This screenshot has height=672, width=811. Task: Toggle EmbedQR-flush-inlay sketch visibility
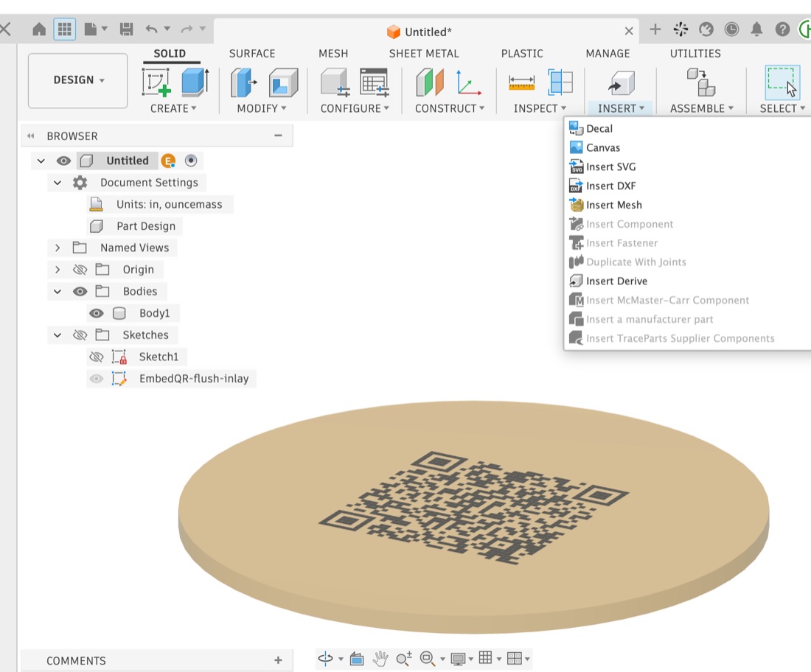pos(96,379)
